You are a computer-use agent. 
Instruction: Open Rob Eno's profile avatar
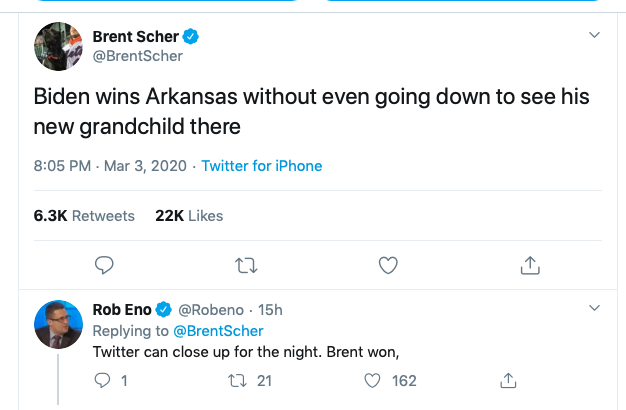(x=59, y=324)
